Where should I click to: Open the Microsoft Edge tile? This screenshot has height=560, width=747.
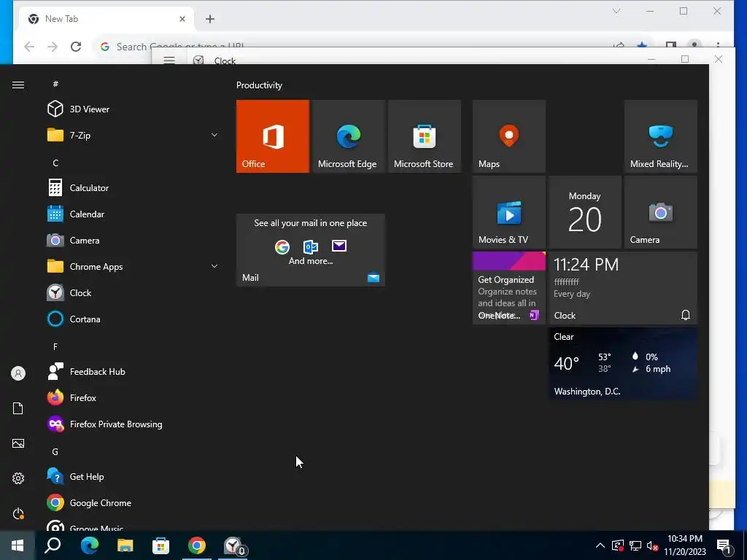click(348, 136)
